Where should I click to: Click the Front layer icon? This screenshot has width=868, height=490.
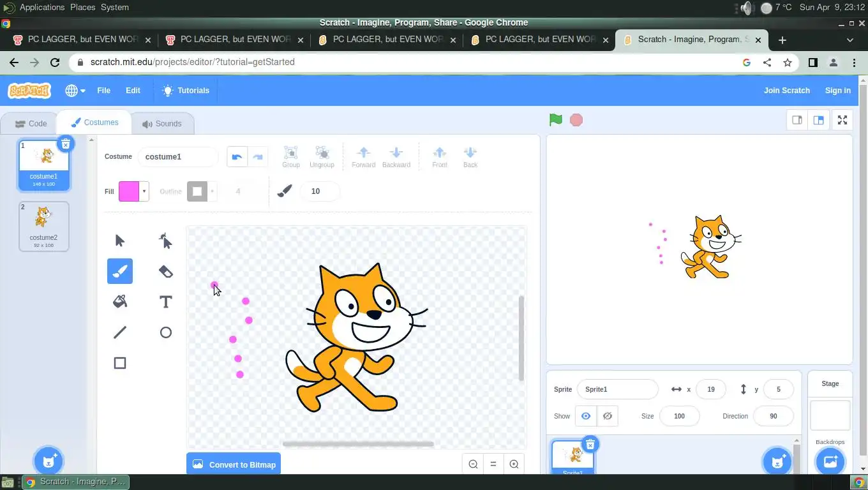[x=440, y=152]
